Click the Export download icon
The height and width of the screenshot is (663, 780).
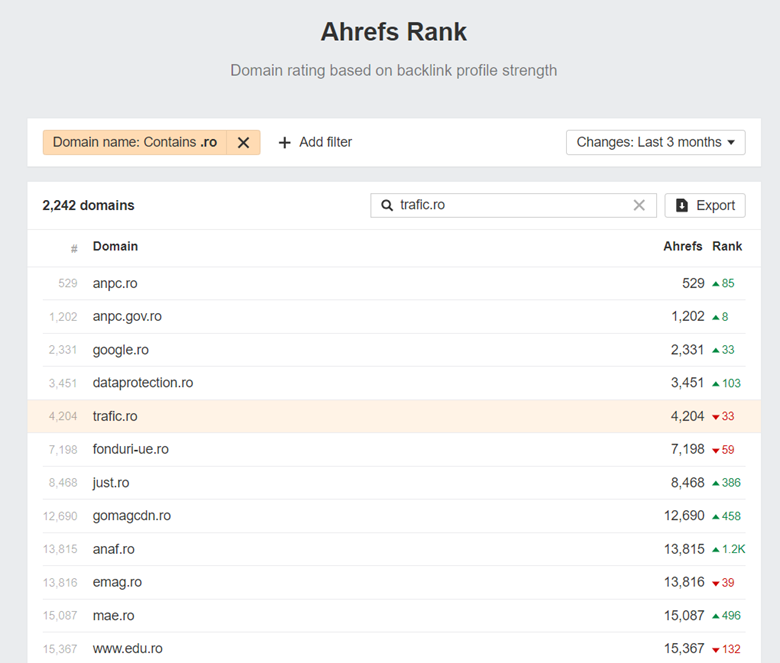[682, 205]
